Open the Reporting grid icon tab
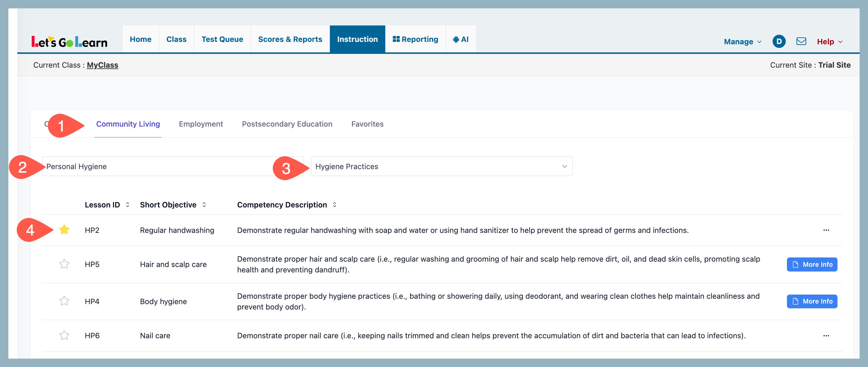The image size is (868, 367). 415,40
